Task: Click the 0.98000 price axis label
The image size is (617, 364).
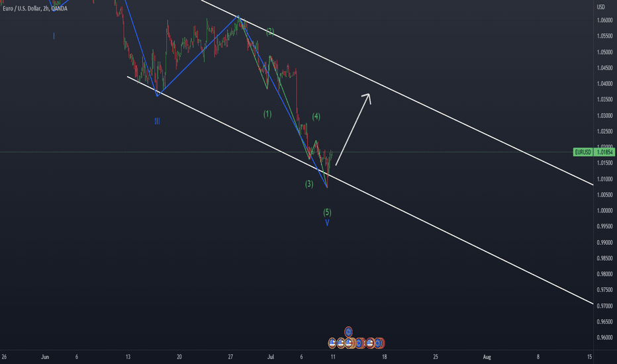Action: pyautogui.click(x=605, y=274)
